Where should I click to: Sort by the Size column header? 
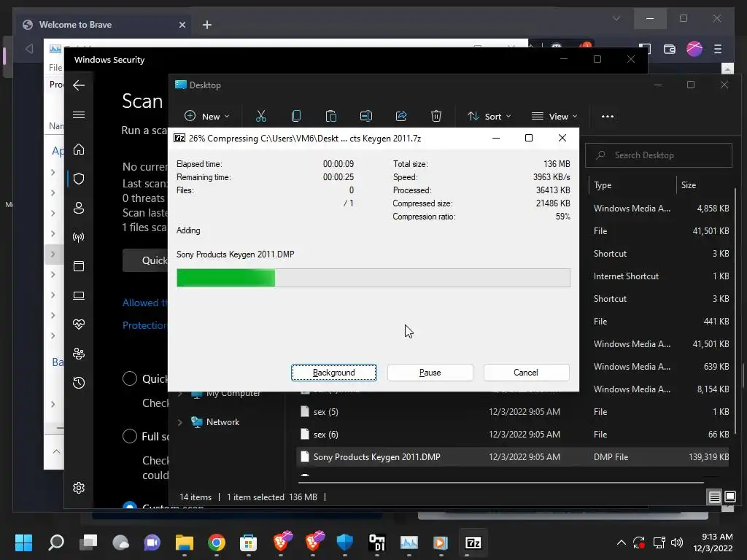pyautogui.click(x=689, y=185)
